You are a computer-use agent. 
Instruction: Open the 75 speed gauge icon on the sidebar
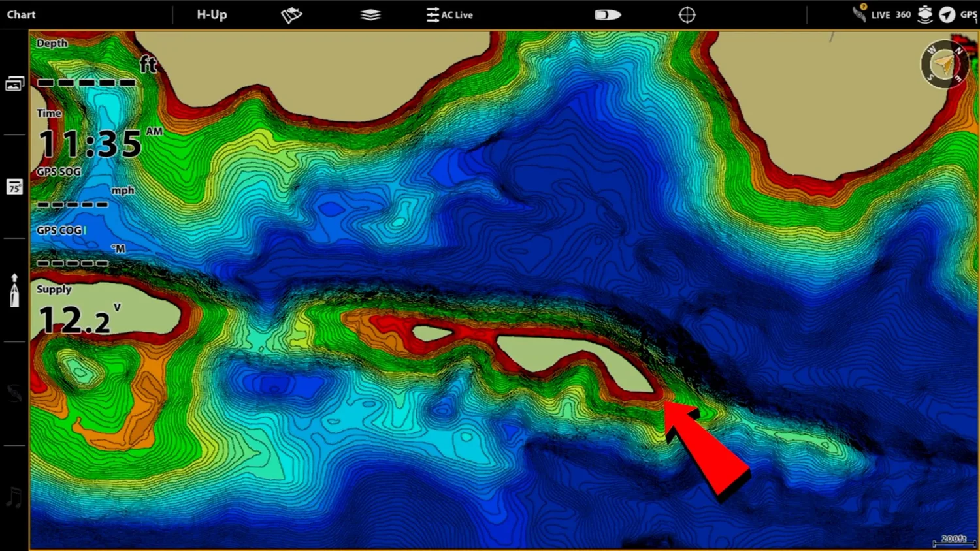[x=14, y=187]
